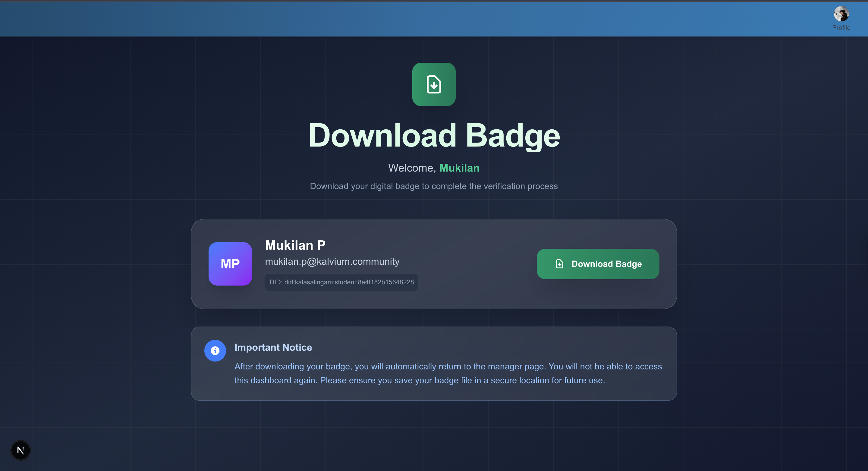
Task: Click the notice paragraph about manager page
Action: pos(448,373)
